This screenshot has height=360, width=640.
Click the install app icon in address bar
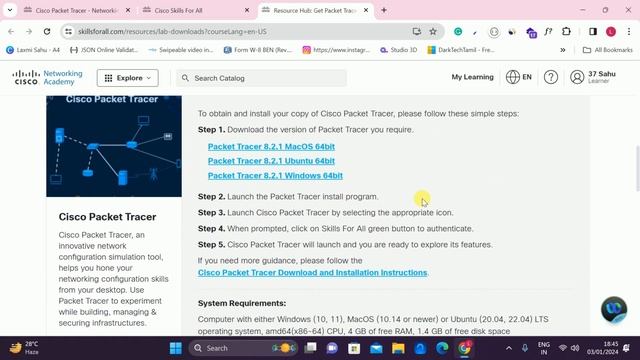tap(416, 31)
